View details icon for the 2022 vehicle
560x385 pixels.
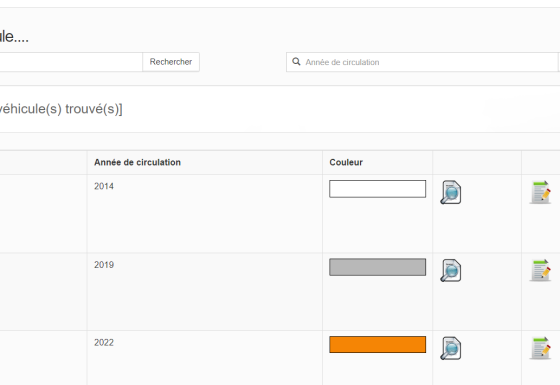coord(451,348)
